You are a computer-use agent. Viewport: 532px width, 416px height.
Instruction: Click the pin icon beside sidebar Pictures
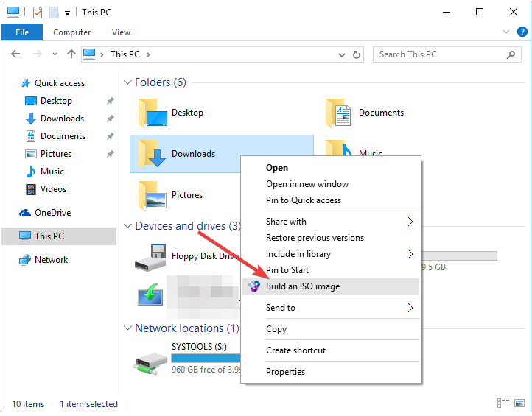(x=111, y=154)
